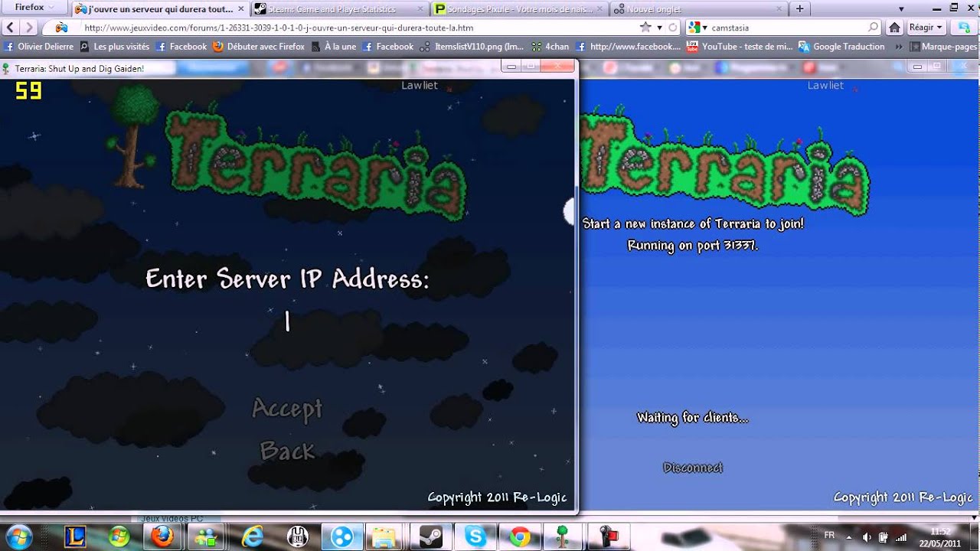
Task: Open Google Chrome from the taskbar
Action: point(520,536)
